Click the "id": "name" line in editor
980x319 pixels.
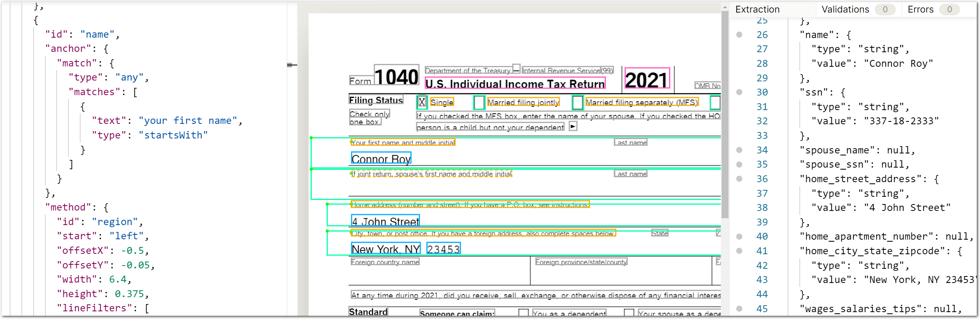click(82, 34)
